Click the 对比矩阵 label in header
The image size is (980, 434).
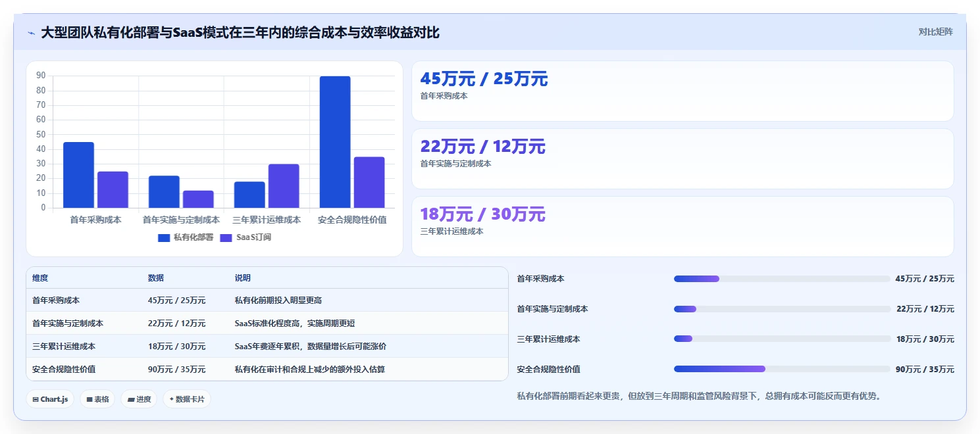coord(935,32)
